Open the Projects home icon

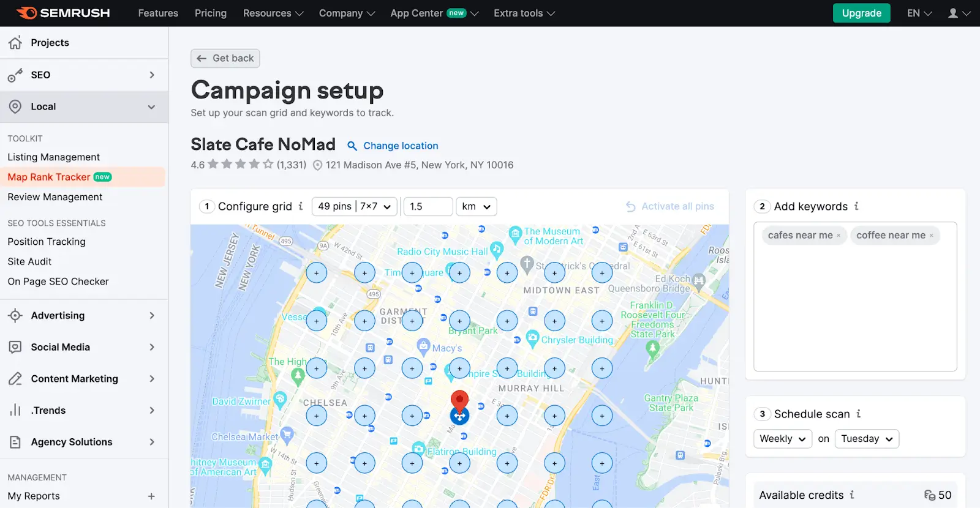15,43
